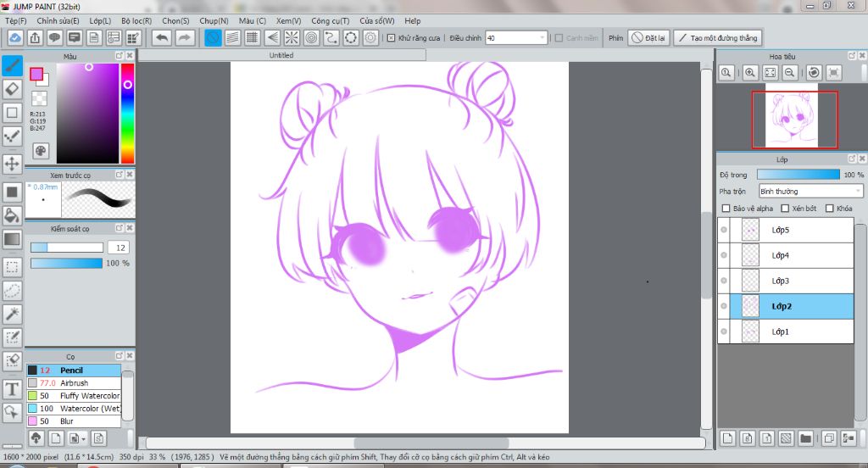
Task: Open the Chỉnh sửa(E) menu
Action: pos(58,21)
